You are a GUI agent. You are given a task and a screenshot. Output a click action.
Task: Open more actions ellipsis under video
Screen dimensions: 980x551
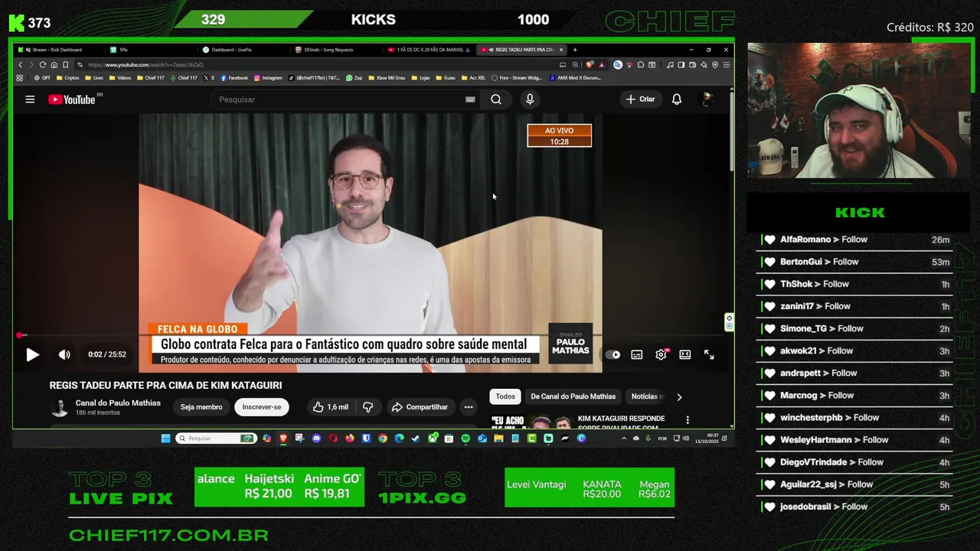click(469, 407)
